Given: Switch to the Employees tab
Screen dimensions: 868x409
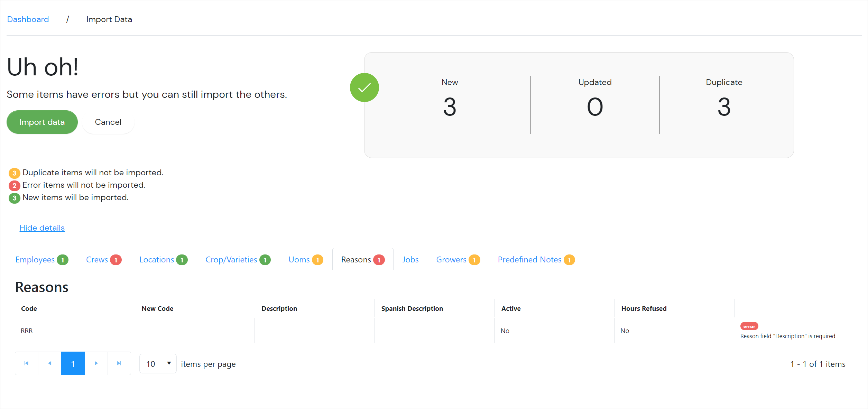Looking at the screenshot, I should point(42,259).
